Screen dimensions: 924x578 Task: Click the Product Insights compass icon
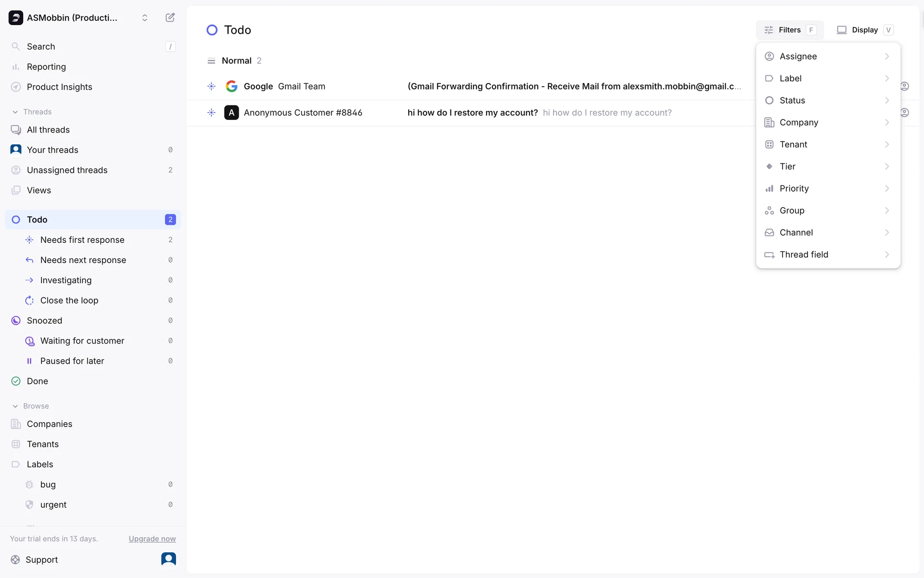(x=16, y=87)
